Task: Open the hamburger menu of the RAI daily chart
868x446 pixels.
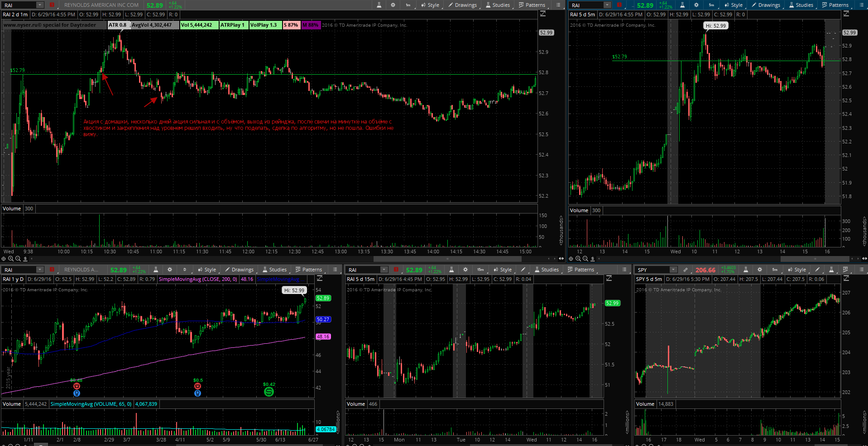Action: click(x=335, y=270)
